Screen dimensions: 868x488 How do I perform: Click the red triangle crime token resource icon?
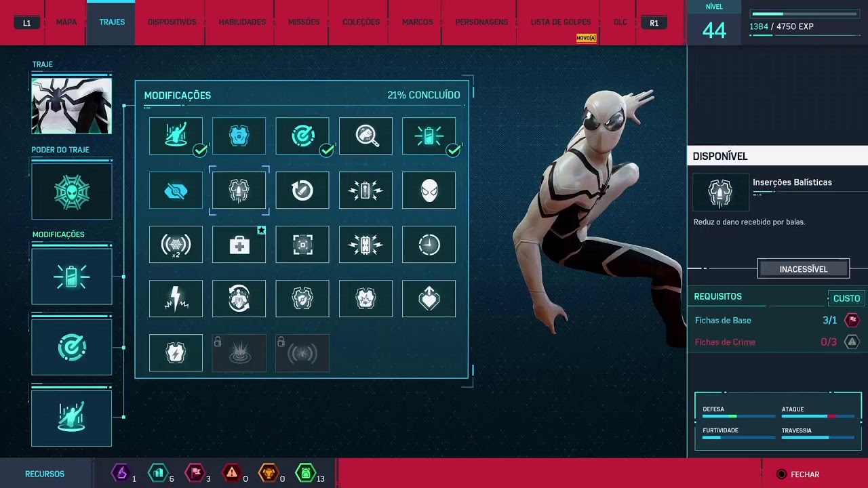[x=232, y=472]
